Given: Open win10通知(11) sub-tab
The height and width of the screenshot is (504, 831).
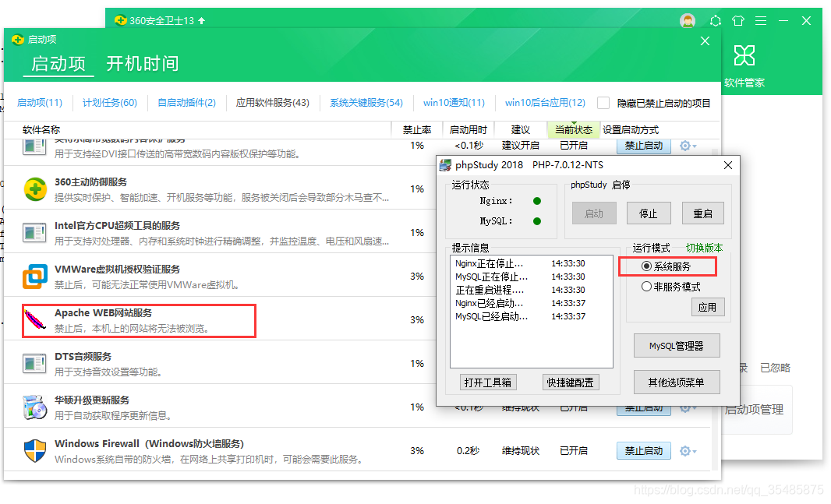Looking at the screenshot, I should (x=454, y=103).
